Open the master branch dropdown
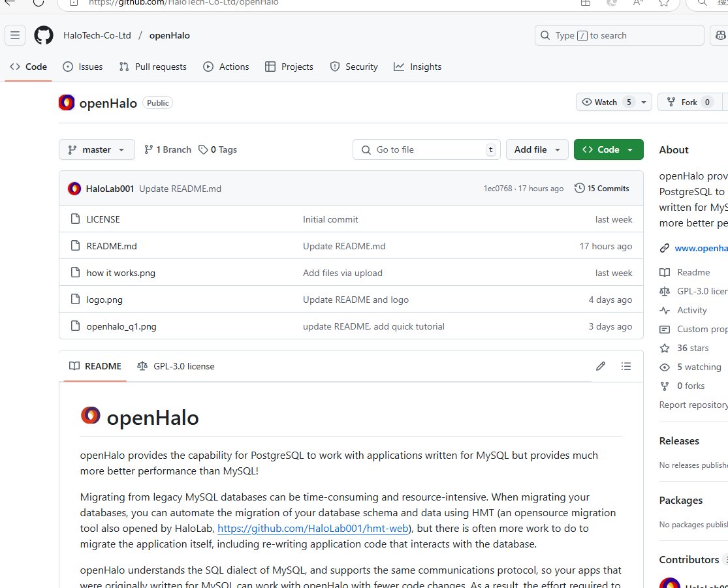The image size is (728, 588). click(97, 149)
